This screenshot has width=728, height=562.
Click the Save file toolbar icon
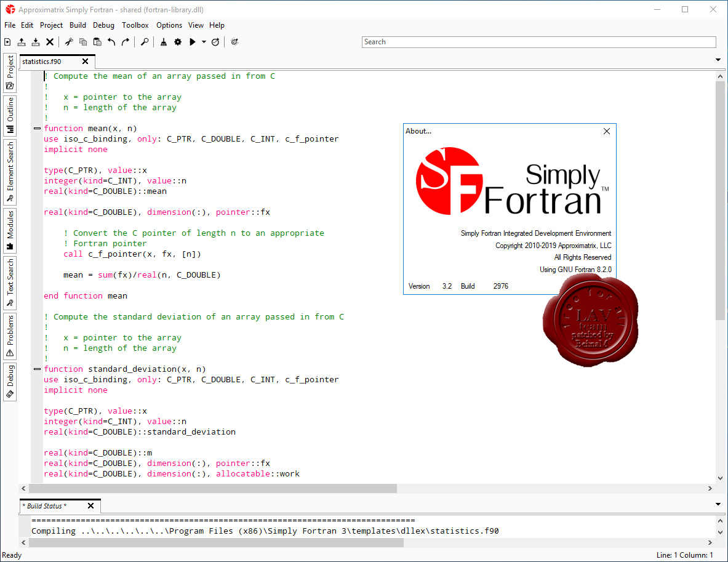[36, 42]
